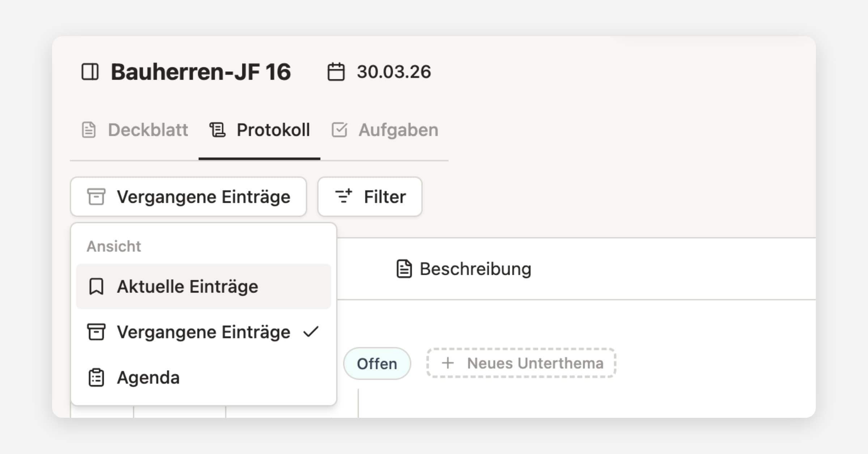Click the bookmark icon for Aktuelle Einträge
The width and height of the screenshot is (868, 454).
[96, 286]
